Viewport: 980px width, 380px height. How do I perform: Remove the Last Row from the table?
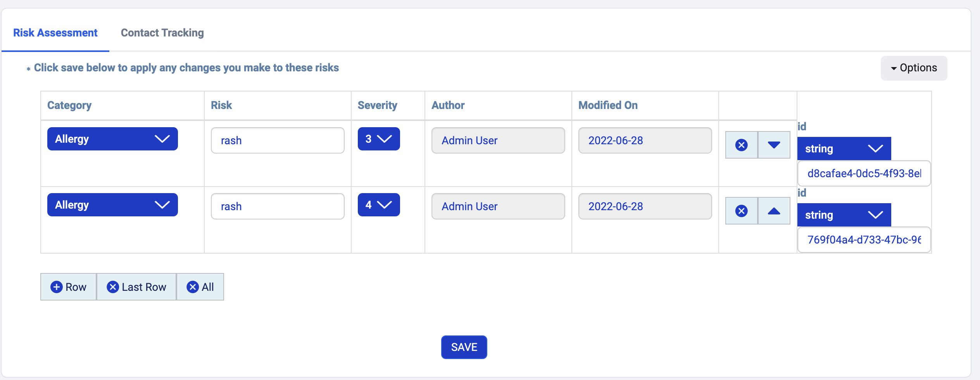tap(136, 287)
